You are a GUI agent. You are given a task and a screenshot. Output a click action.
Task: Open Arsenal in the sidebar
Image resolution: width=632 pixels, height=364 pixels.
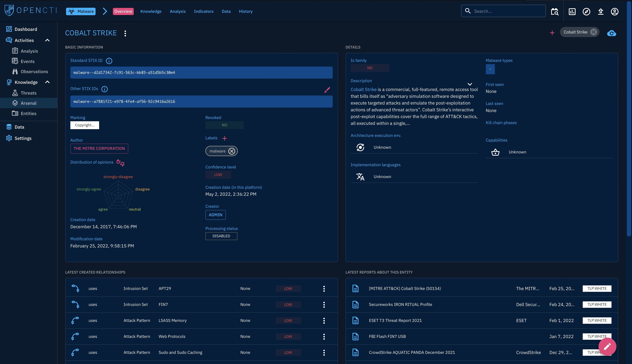[x=29, y=103]
